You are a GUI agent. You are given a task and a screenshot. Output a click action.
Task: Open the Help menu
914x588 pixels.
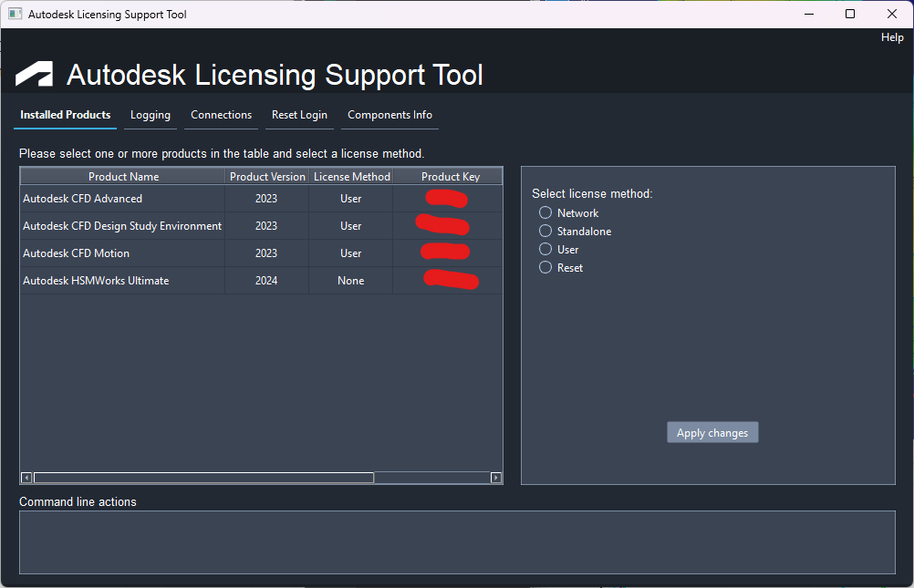click(891, 36)
